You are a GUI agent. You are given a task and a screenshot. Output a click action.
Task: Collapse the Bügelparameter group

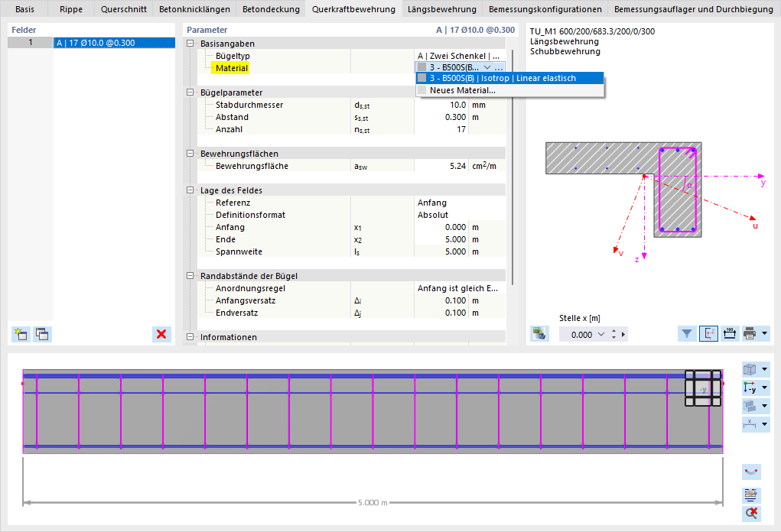[x=190, y=92]
